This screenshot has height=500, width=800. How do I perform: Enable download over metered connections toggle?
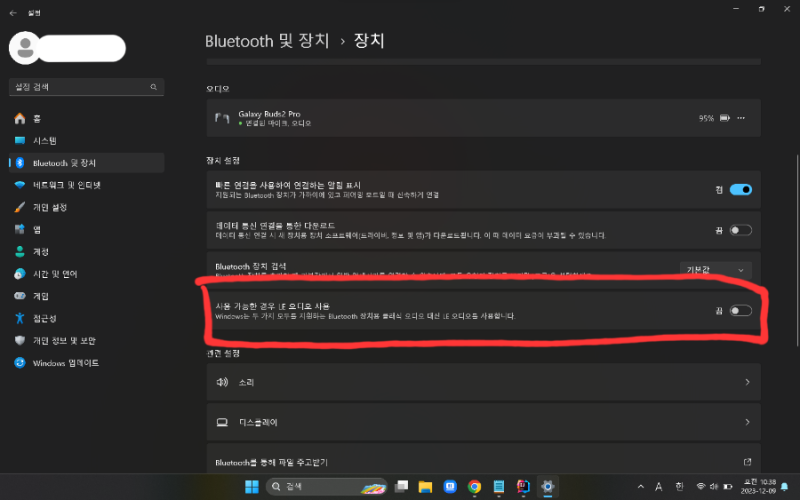click(x=740, y=230)
